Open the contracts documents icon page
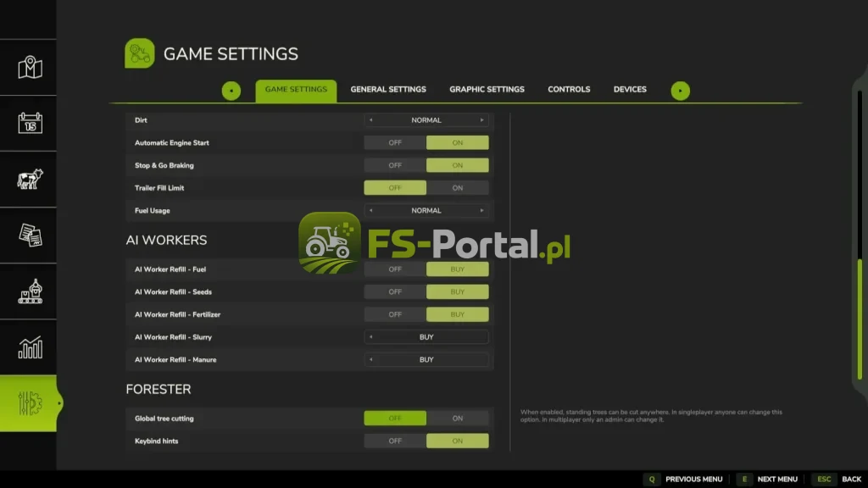868x488 pixels. click(x=30, y=236)
